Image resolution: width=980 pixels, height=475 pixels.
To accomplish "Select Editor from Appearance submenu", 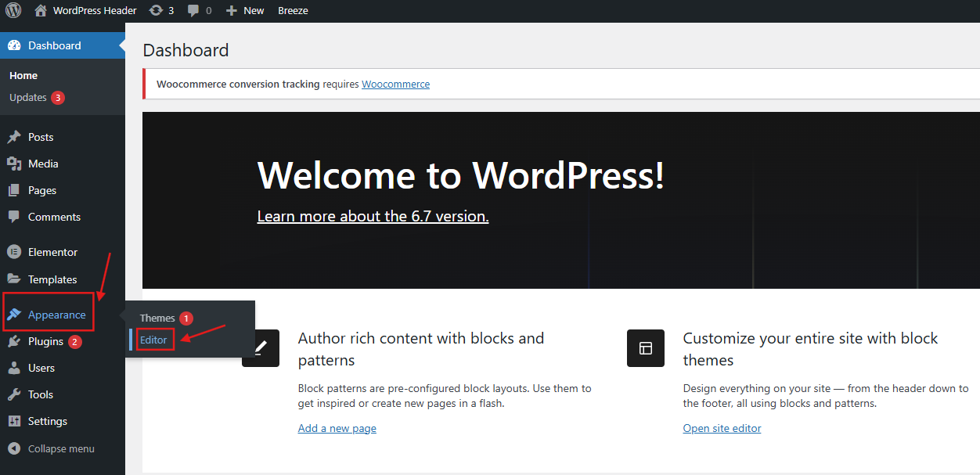I will coord(153,340).
